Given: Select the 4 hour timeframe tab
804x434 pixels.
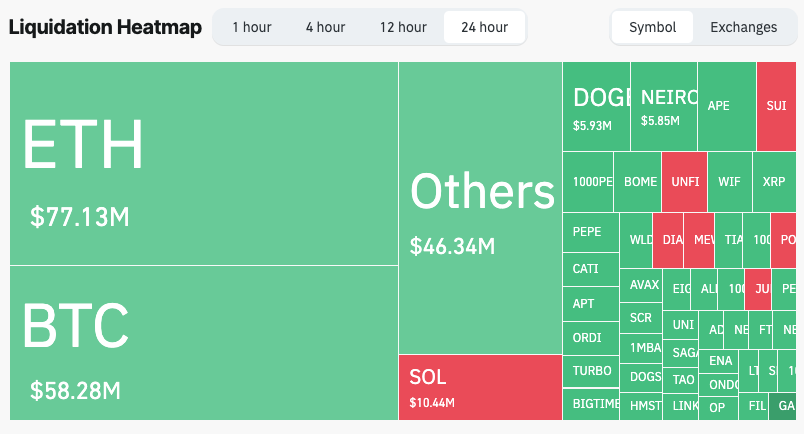Looking at the screenshot, I should (x=326, y=27).
